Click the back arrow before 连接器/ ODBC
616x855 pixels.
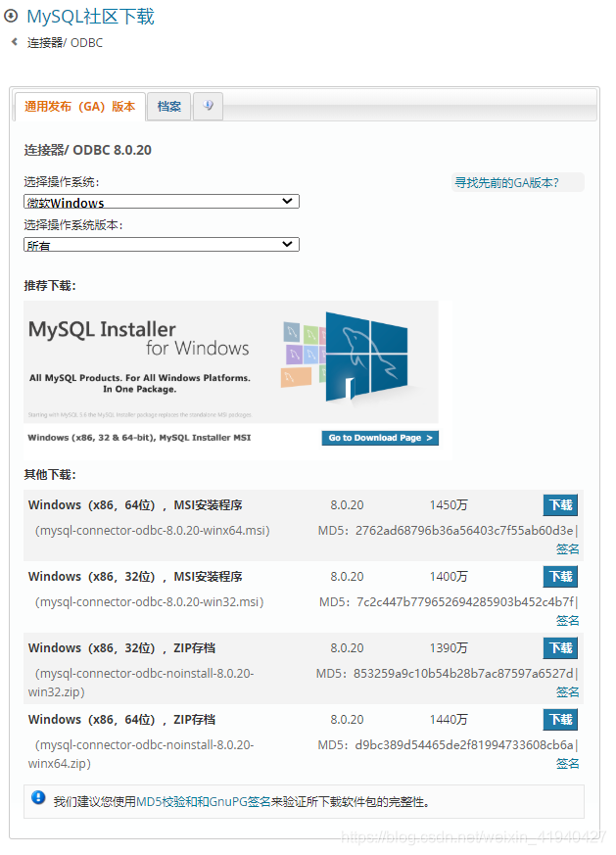[15, 42]
